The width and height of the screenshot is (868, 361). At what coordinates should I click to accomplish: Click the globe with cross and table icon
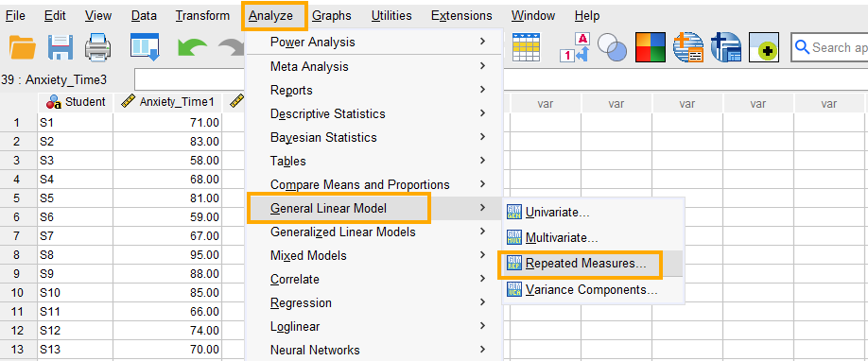tap(726, 47)
